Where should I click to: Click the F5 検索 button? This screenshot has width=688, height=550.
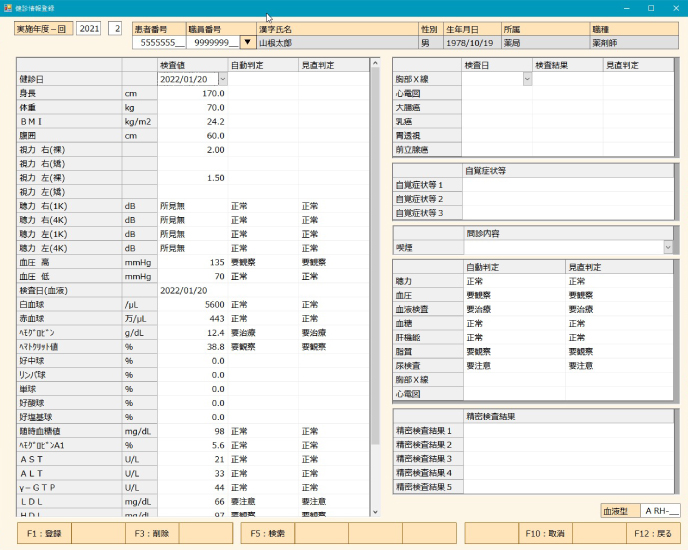(268, 533)
